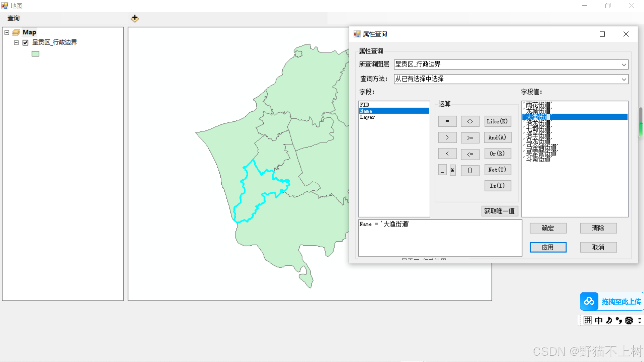Click the 获取唯一值 button
Image resolution: width=644 pixels, height=362 pixels.
(x=499, y=211)
